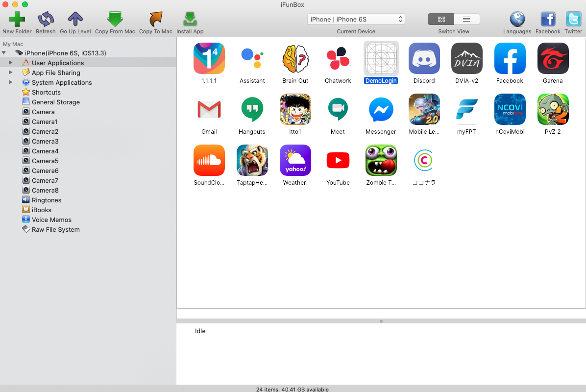Select the YouTube app icon

(x=338, y=160)
